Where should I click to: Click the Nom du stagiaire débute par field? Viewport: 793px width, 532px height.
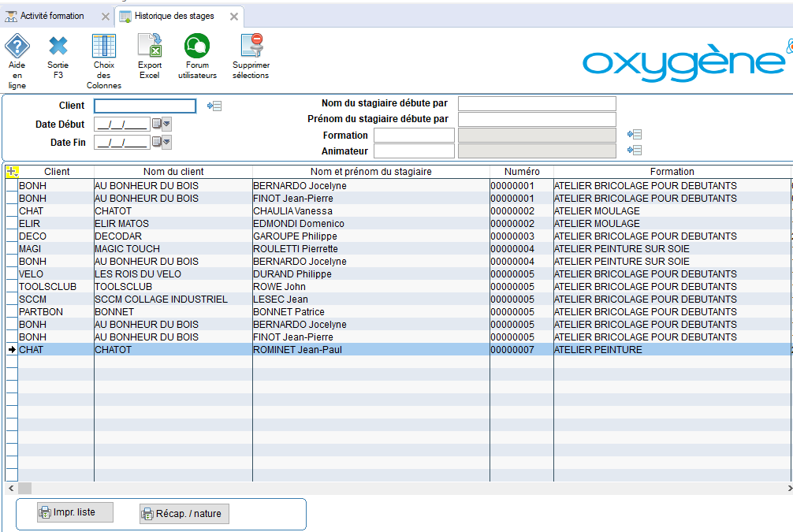point(536,104)
